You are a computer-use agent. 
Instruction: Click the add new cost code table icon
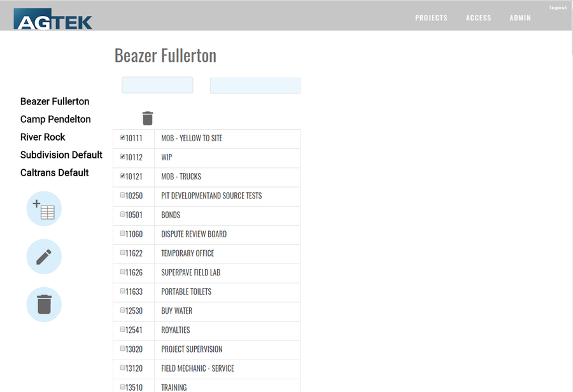(x=43, y=209)
